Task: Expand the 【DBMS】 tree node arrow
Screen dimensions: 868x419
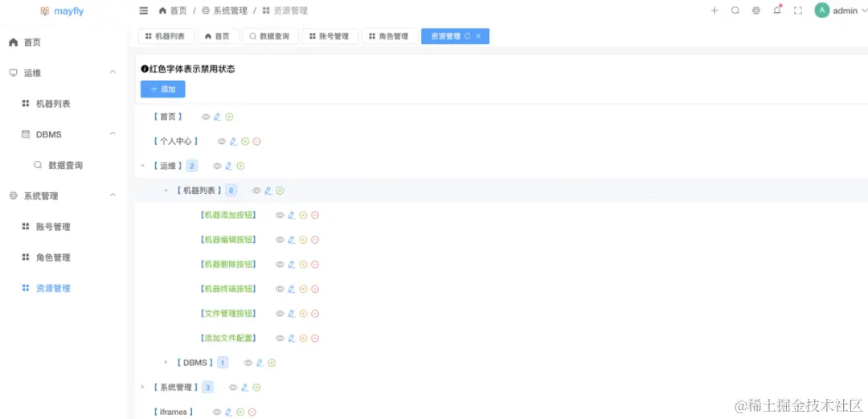Action: click(166, 363)
